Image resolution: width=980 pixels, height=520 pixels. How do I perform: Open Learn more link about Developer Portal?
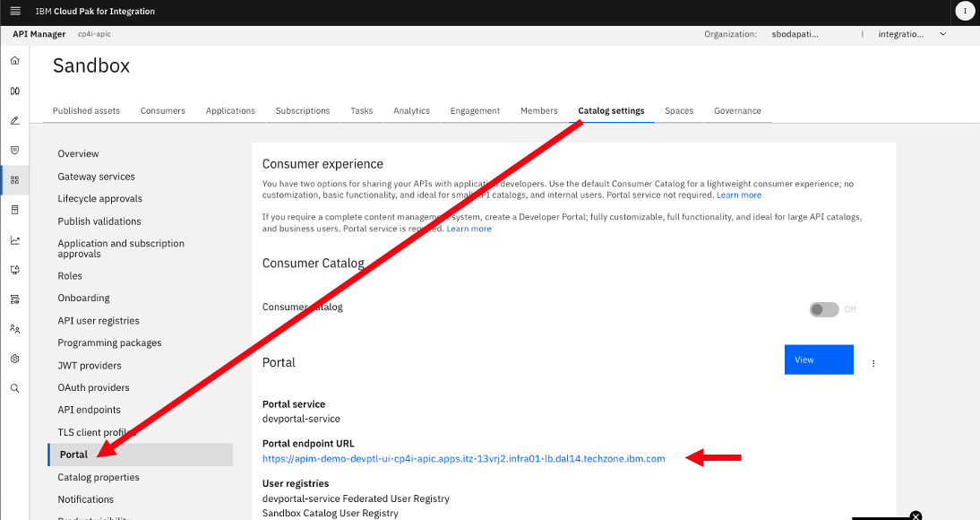tap(469, 229)
